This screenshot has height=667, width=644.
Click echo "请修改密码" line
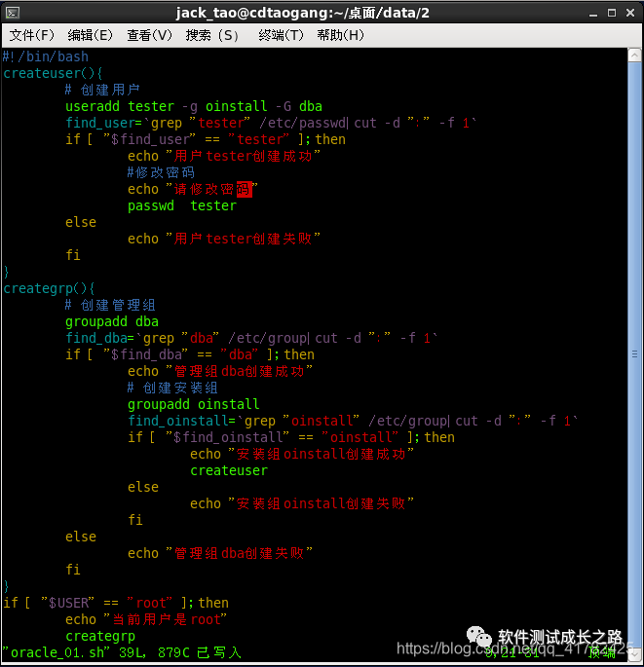pyautogui.click(x=193, y=189)
